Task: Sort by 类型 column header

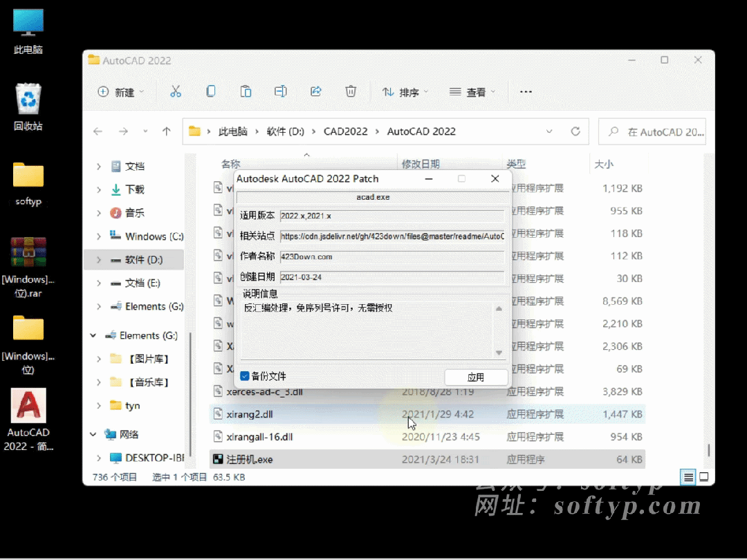Action: 516,164
